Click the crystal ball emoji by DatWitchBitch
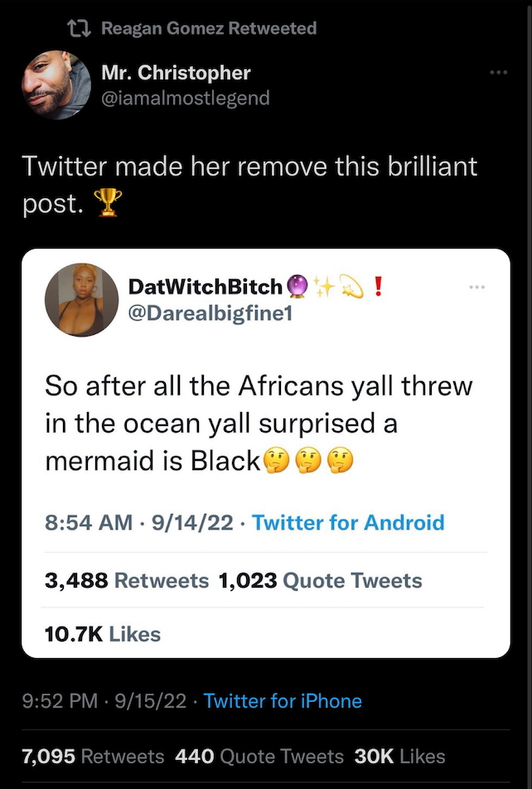Viewport: 532px width, 789px height. click(297, 286)
